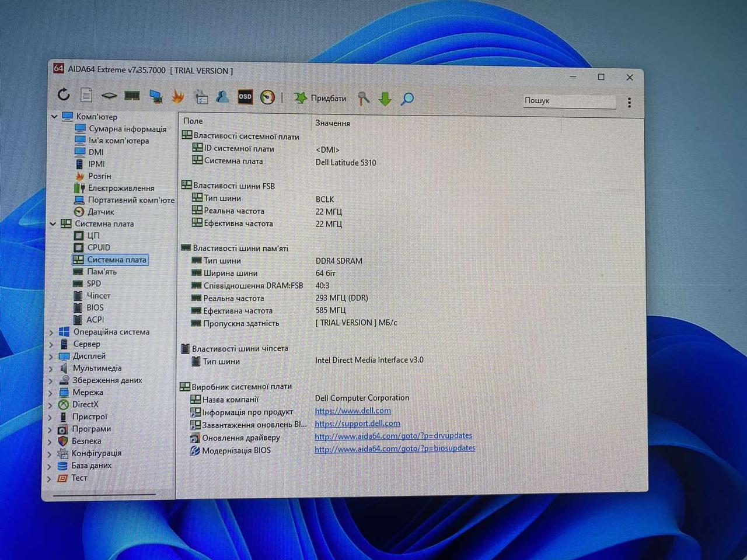
Task: Open the three-dot menu button
Action: pyautogui.click(x=629, y=103)
